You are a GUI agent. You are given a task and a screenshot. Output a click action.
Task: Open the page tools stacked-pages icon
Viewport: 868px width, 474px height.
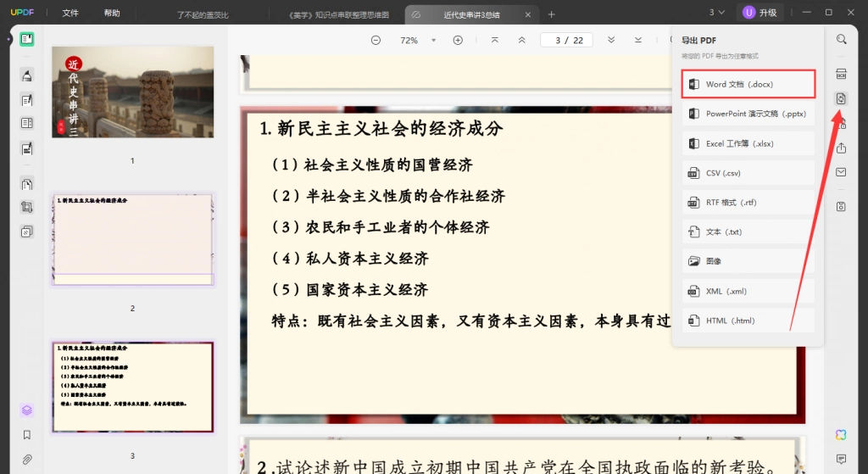[26, 231]
